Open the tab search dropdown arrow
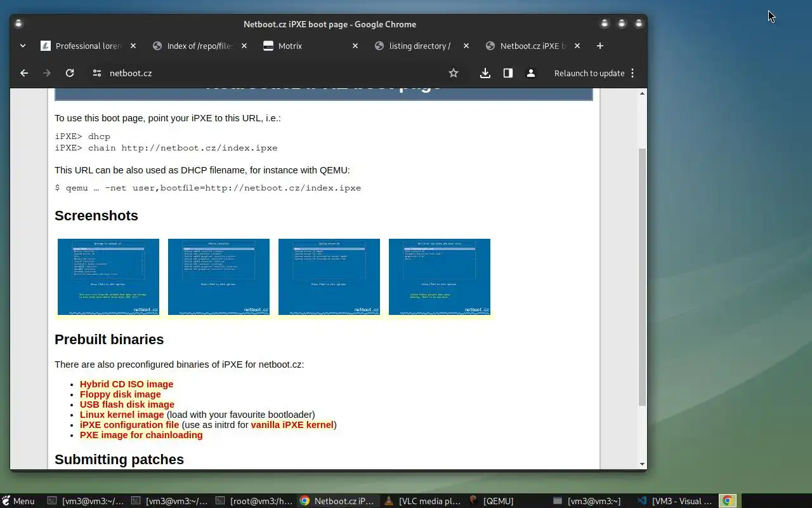 [x=23, y=46]
